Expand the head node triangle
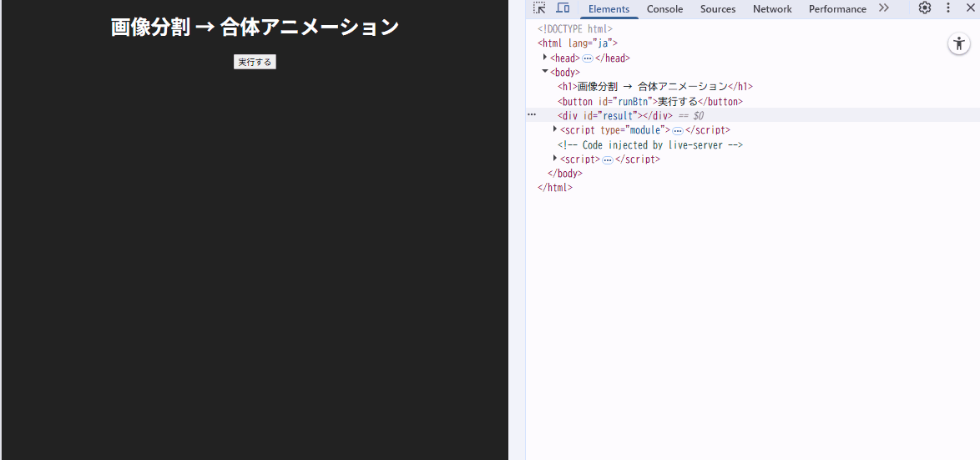Image resolution: width=980 pixels, height=460 pixels. click(x=545, y=58)
